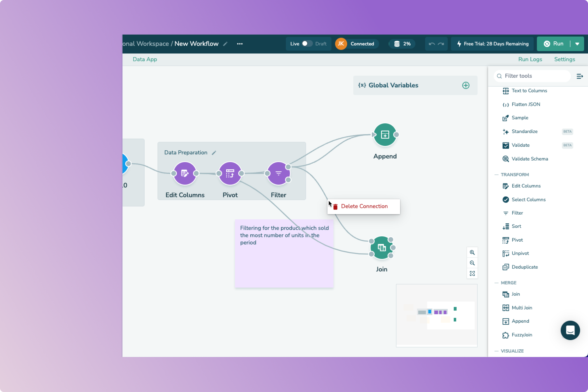The height and width of the screenshot is (392, 588).
Task: Click the undo arrow icon
Action: pos(431,44)
